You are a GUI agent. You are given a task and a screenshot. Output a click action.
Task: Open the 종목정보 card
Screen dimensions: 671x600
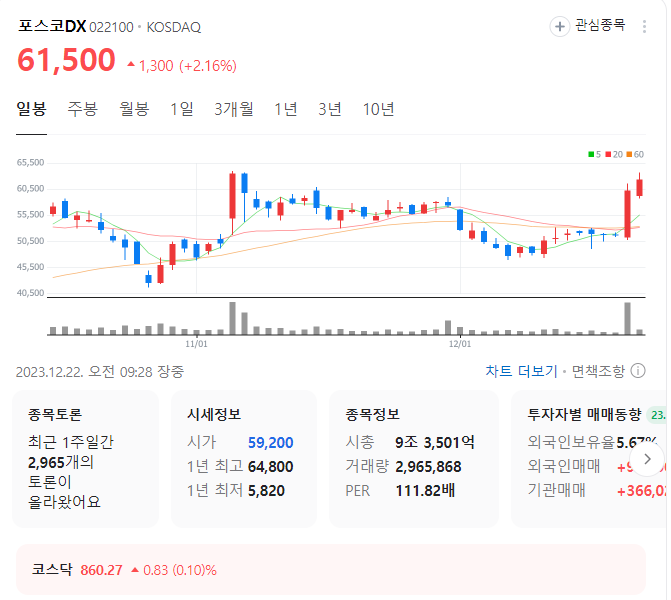(x=414, y=459)
